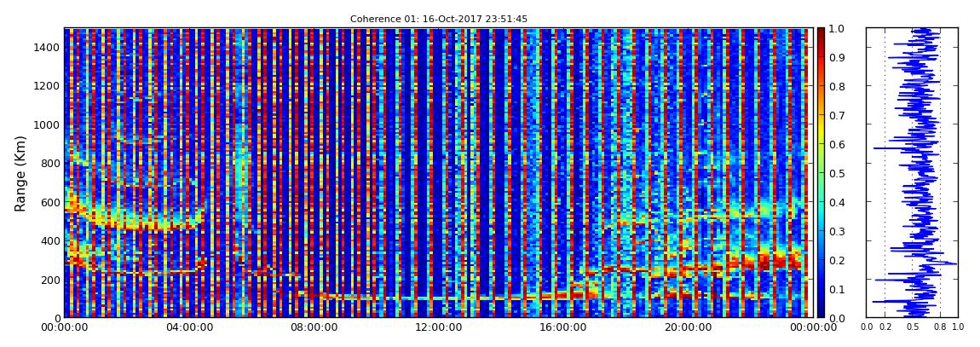Viewport: 980px width, 347px height.
Task: Click the colorbar 0.9 label
Action: (x=836, y=57)
